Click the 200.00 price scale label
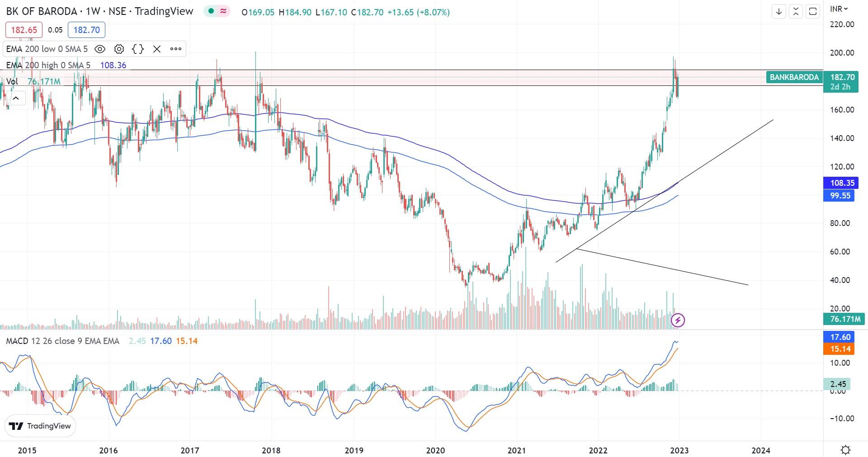Viewport: 868px width, 457px height. coord(842,53)
